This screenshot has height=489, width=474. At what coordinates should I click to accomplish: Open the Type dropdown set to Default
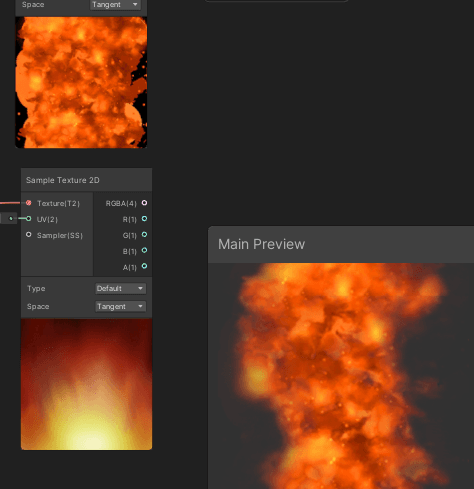pos(121,288)
